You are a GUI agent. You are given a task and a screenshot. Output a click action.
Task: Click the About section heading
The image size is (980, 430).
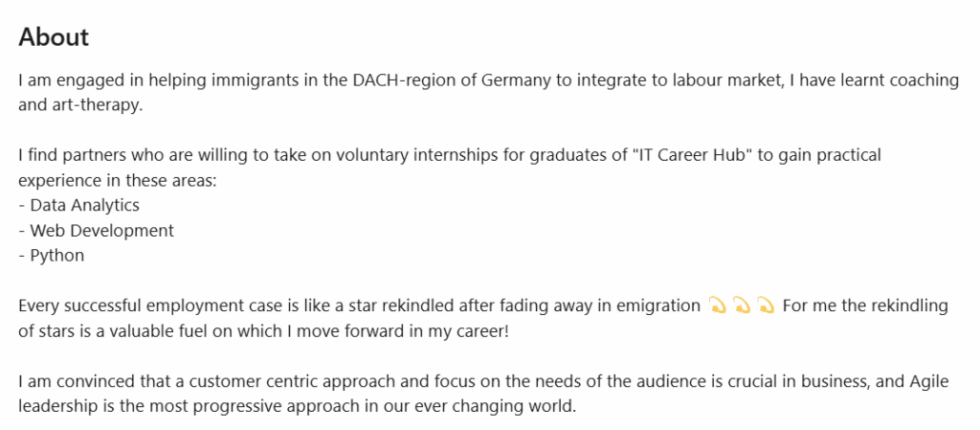click(54, 37)
